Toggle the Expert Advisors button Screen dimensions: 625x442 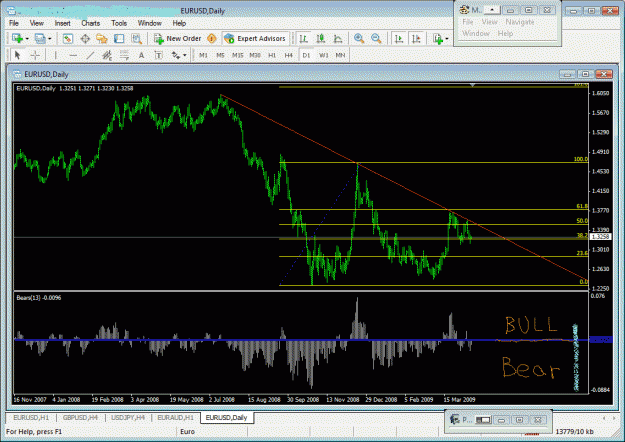(256, 39)
